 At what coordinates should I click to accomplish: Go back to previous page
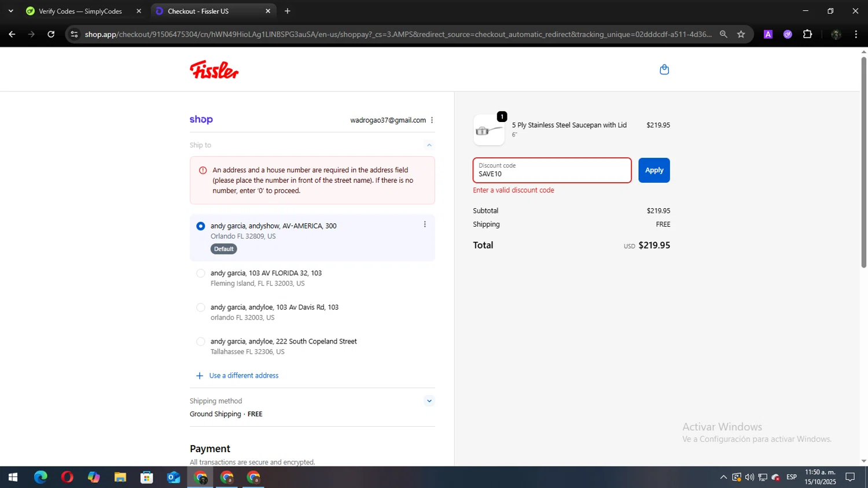point(12,34)
